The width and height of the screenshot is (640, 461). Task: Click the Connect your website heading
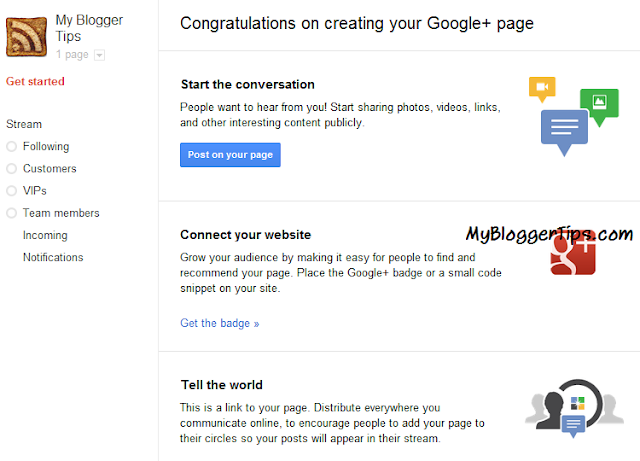(x=246, y=235)
